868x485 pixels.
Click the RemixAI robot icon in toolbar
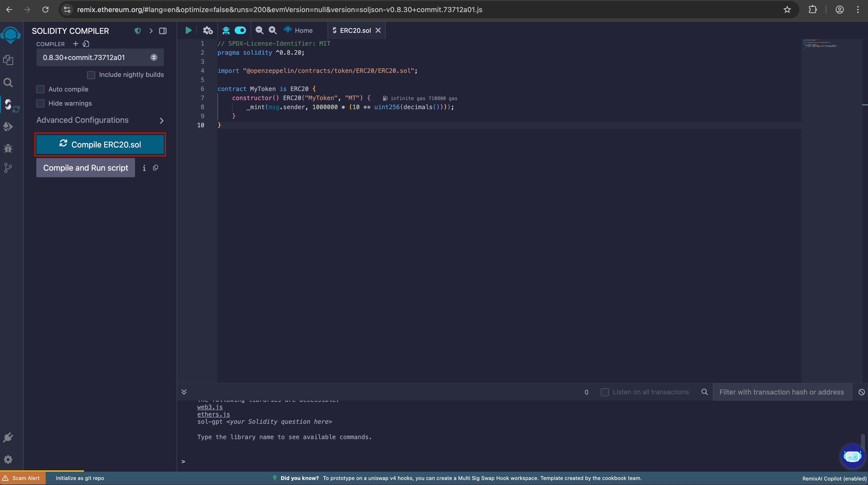226,30
